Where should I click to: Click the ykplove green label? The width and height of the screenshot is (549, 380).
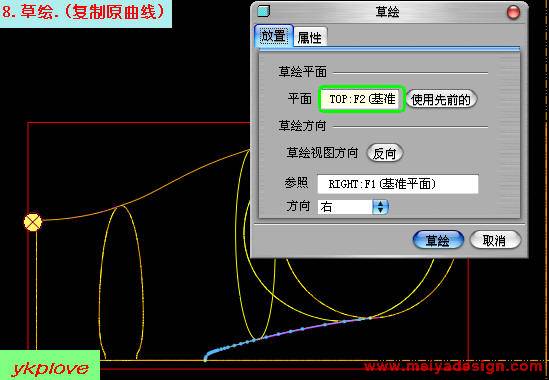coord(50,366)
